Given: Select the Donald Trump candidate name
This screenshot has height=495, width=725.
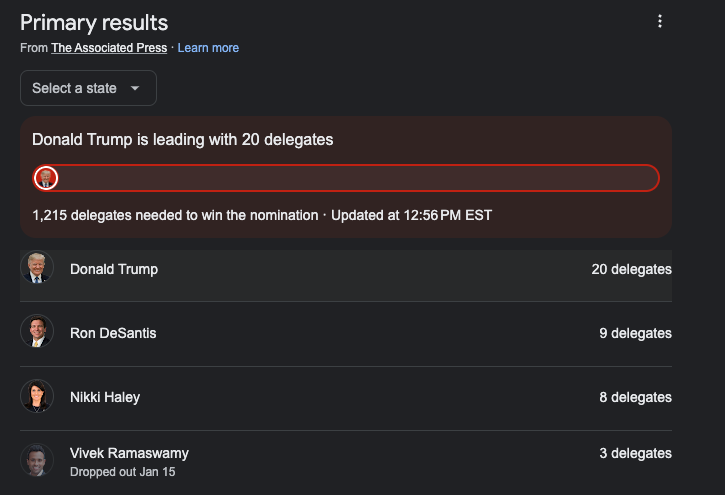Looking at the screenshot, I should [x=114, y=269].
